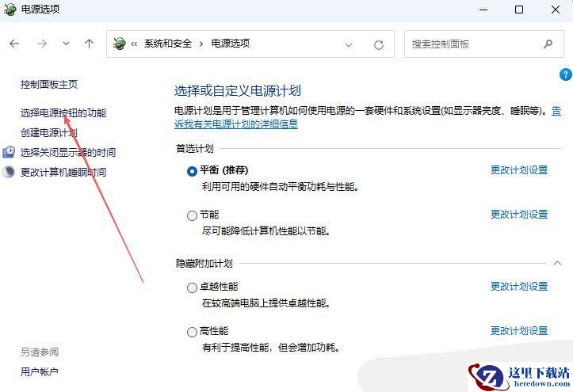Click the forward navigation arrow
This screenshot has width=573, height=392.
[x=42, y=44]
